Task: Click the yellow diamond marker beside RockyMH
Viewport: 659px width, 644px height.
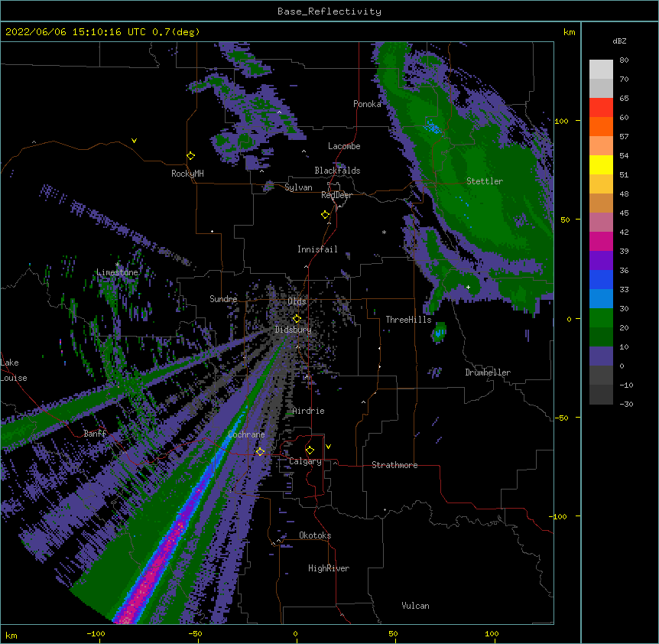Action: (x=191, y=156)
